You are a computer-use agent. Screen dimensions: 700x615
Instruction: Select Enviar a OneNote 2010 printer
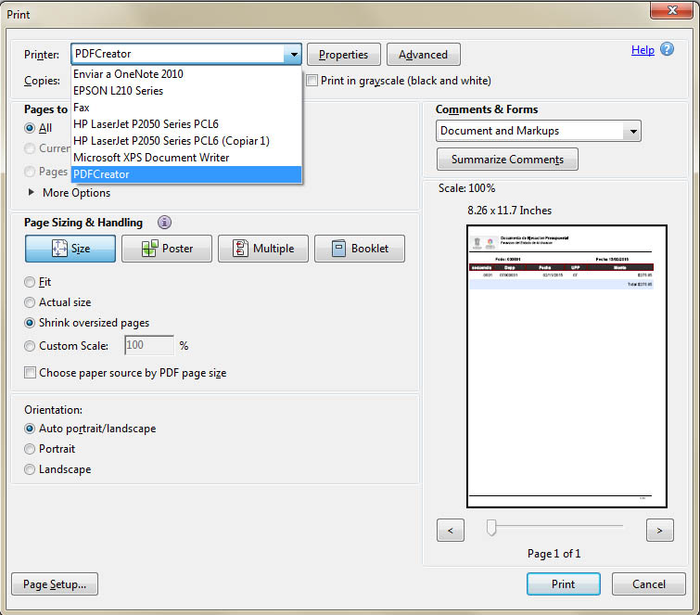point(186,74)
